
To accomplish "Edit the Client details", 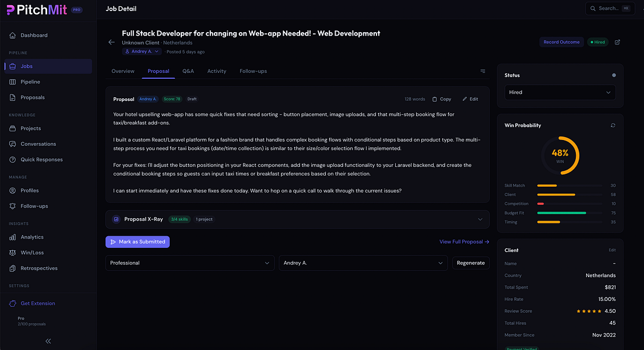I will click(x=612, y=250).
